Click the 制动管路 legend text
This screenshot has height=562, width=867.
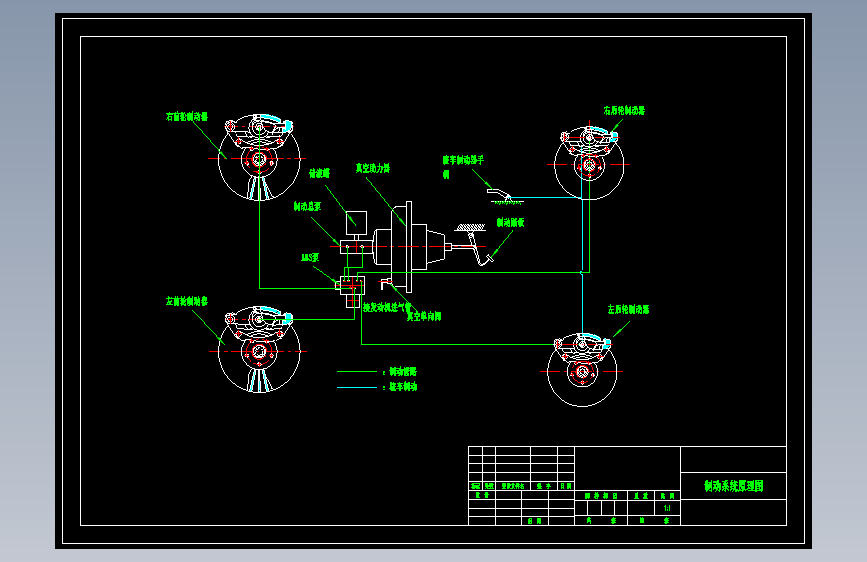[403, 372]
